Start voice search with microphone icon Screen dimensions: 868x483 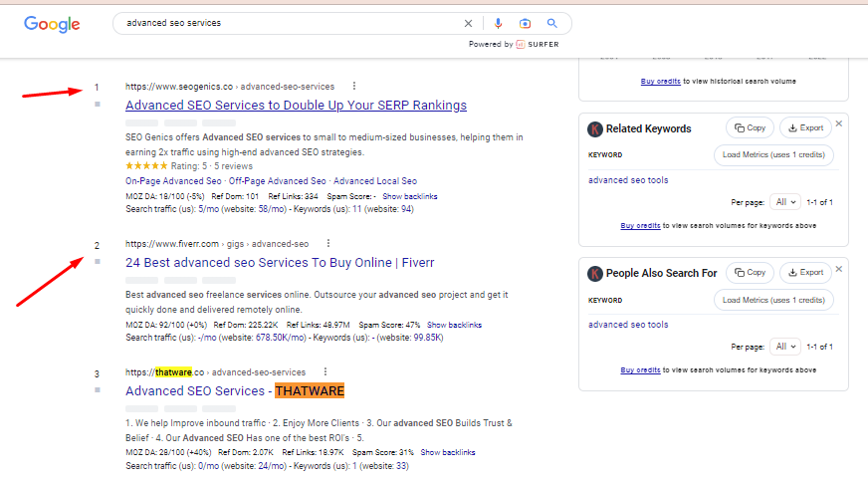point(499,23)
